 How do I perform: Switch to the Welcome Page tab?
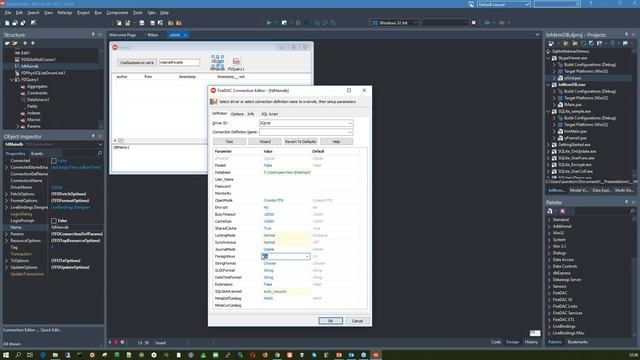pyautogui.click(x=122, y=35)
